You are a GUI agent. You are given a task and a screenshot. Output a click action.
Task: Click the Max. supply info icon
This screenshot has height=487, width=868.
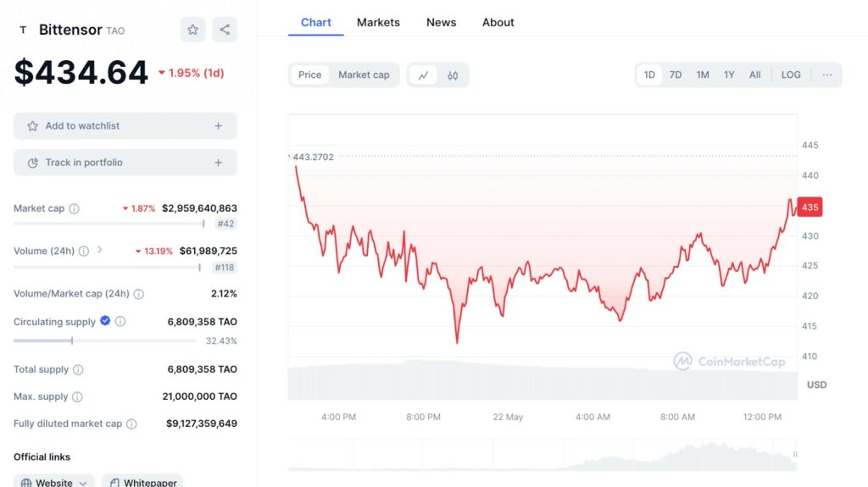(77, 396)
